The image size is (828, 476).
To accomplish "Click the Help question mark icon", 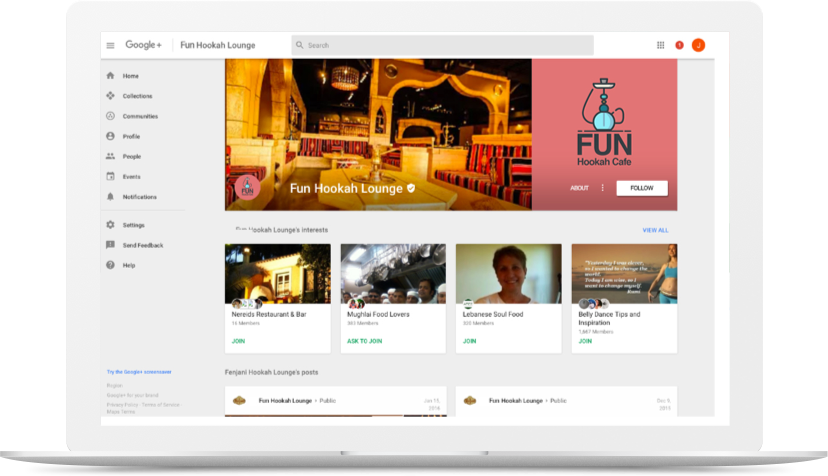I will pyautogui.click(x=110, y=265).
